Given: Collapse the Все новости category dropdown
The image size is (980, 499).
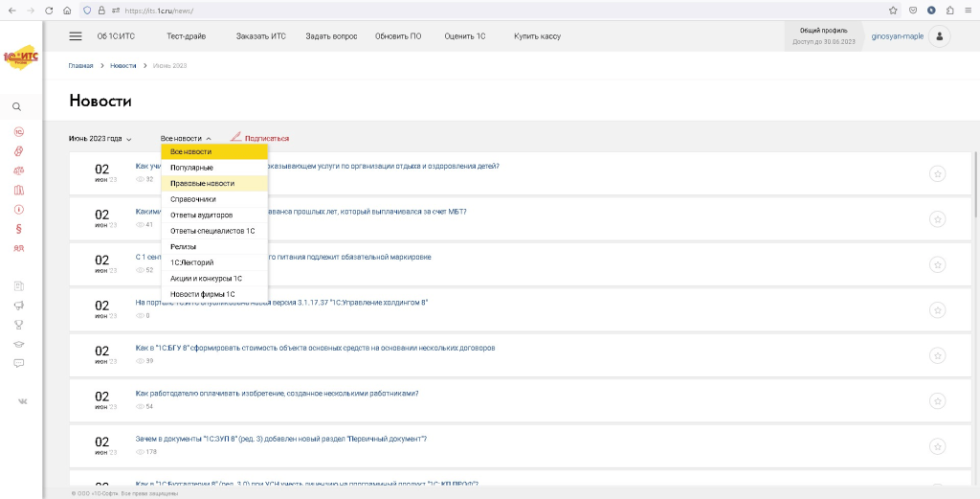Looking at the screenshot, I should [x=186, y=139].
